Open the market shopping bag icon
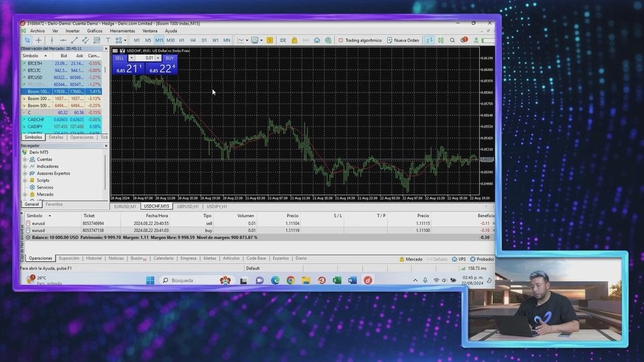Screen dimensions: 644x362 [x=294, y=40]
